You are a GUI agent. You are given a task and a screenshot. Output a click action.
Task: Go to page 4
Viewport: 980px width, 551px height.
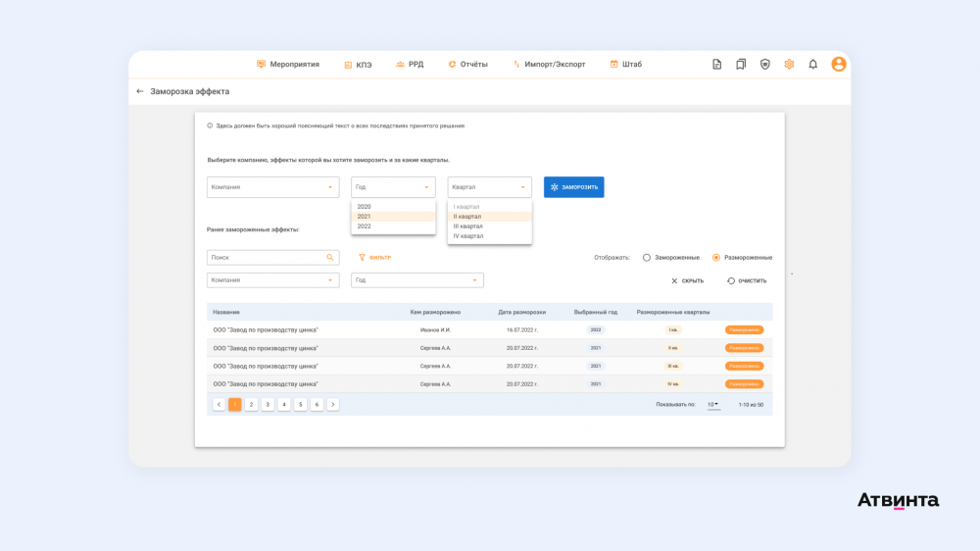click(284, 405)
